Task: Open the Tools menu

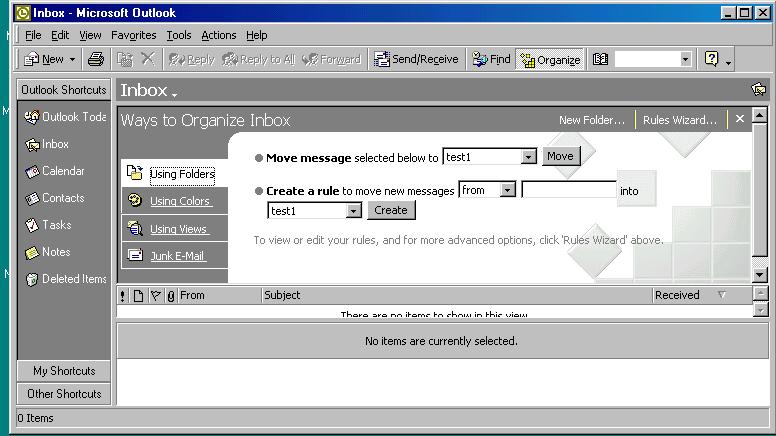Action: [179, 35]
